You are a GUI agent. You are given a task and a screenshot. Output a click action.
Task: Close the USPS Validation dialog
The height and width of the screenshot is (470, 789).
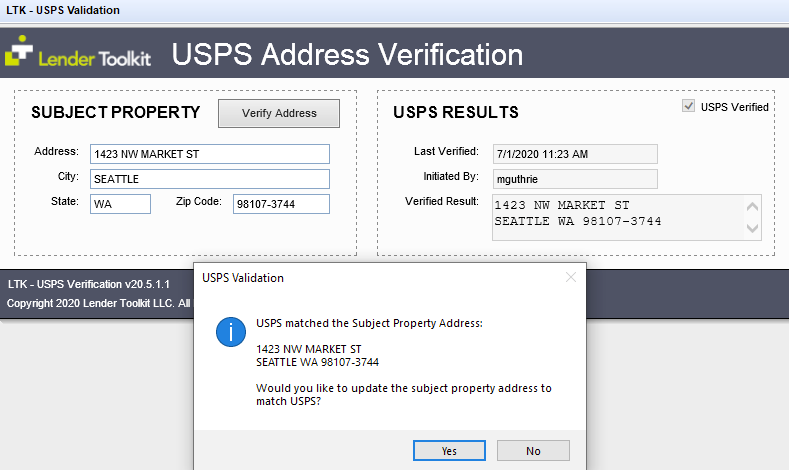click(x=571, y=277)
